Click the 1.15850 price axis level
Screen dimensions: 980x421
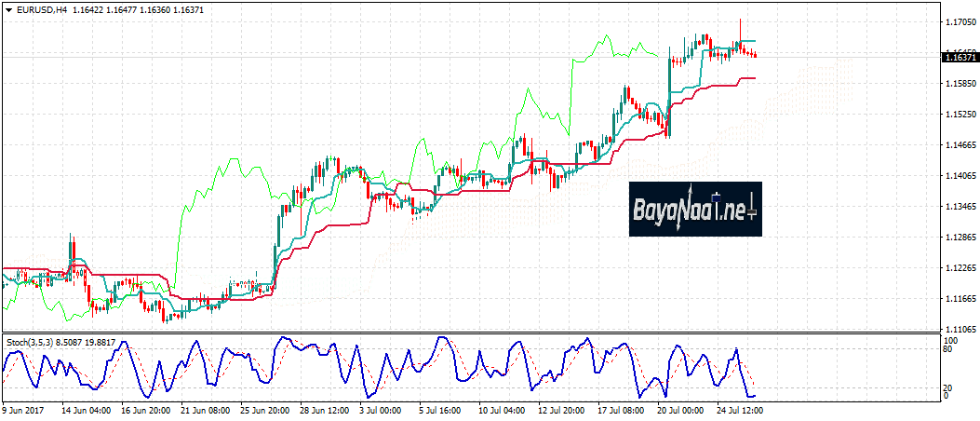click(x=959, y=84)
